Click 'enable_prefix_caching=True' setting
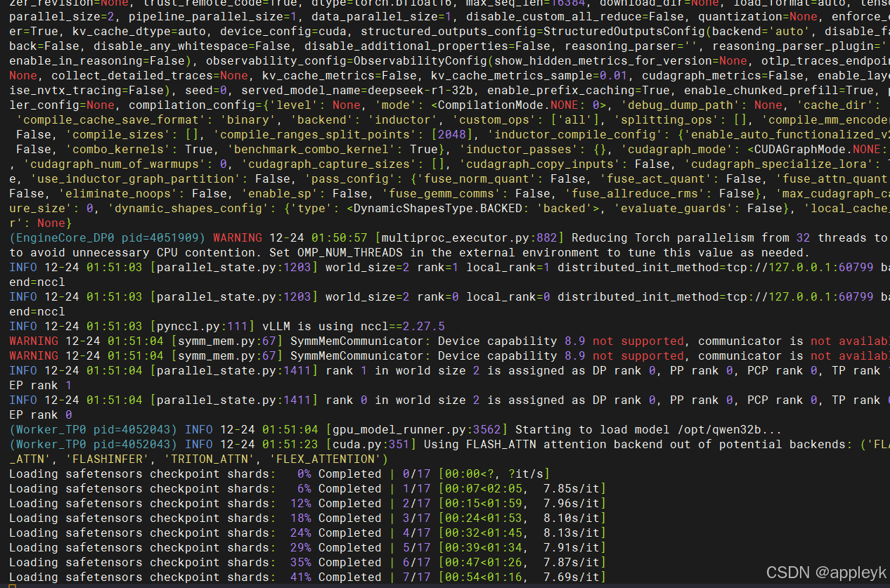The height and width of the screenshot is (588, 890). pyautogui.click(x=578, y=90)
